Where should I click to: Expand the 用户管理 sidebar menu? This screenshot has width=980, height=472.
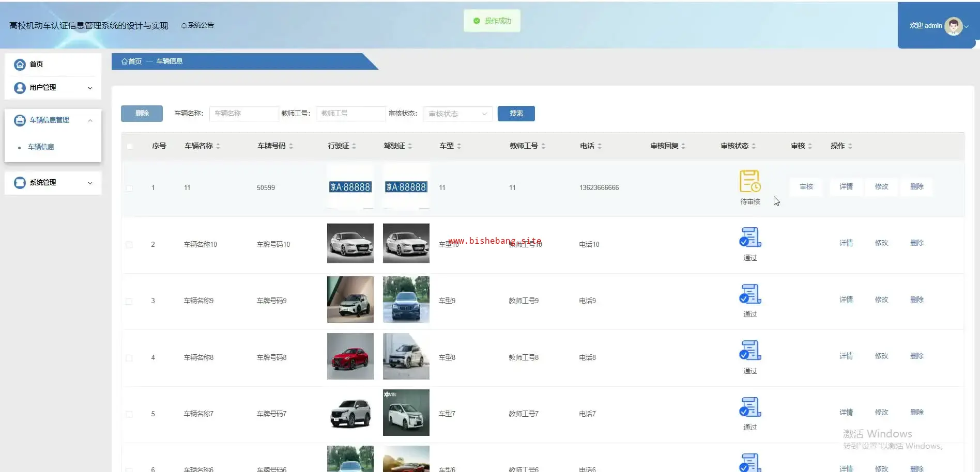click(53, 88)
